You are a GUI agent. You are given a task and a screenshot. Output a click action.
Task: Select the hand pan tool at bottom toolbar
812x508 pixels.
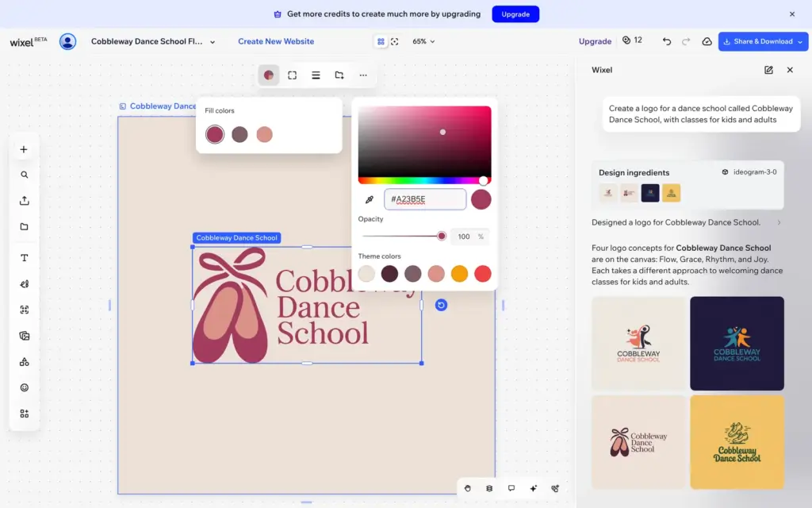click(x=468, y=488)
